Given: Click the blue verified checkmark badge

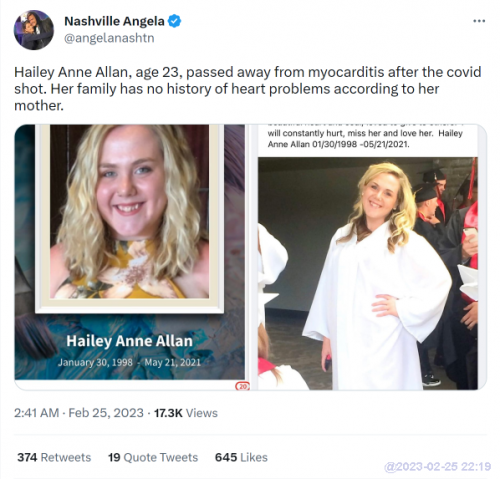Looking at the screenshot, I should [174, 21].
